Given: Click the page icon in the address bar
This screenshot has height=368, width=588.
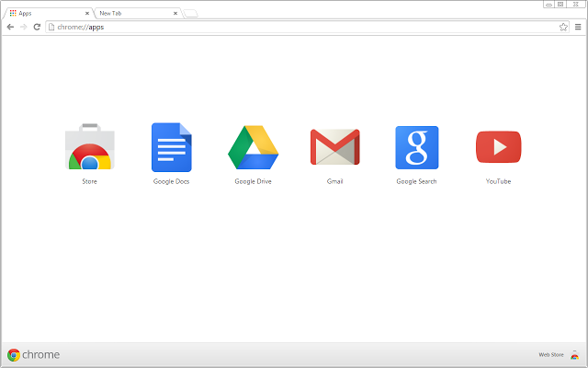Looking at the screenshot, I should point(51,27).
